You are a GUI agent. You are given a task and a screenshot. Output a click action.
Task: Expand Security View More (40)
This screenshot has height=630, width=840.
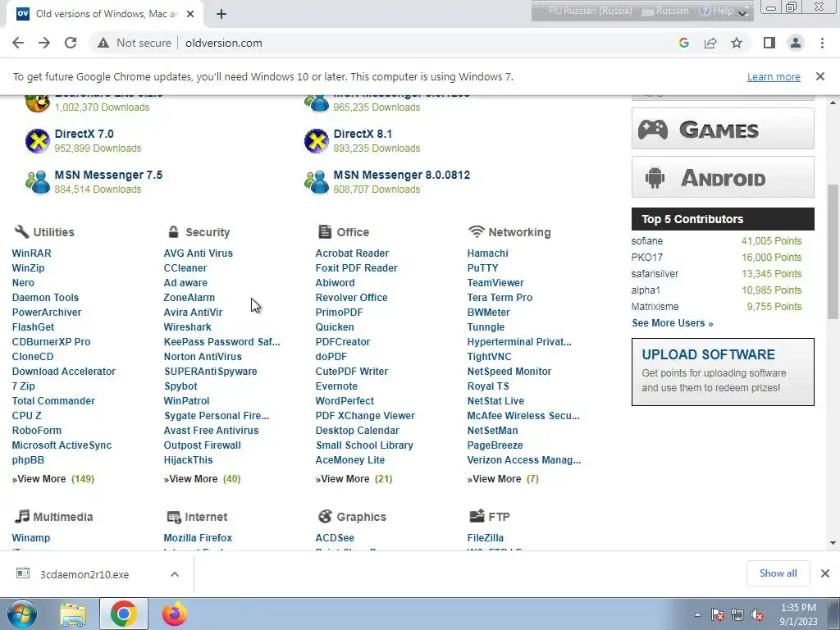coord(202,479)
